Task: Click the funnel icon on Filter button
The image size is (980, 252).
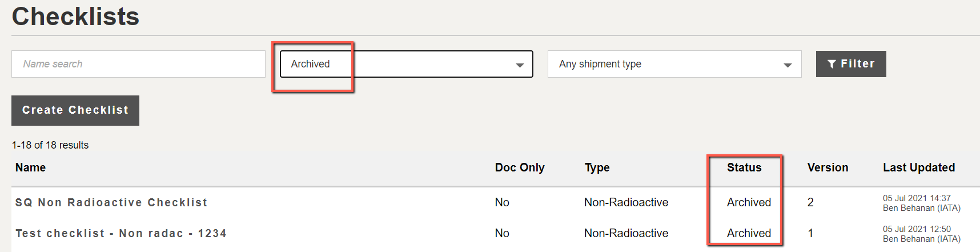Action: [832, 64]
